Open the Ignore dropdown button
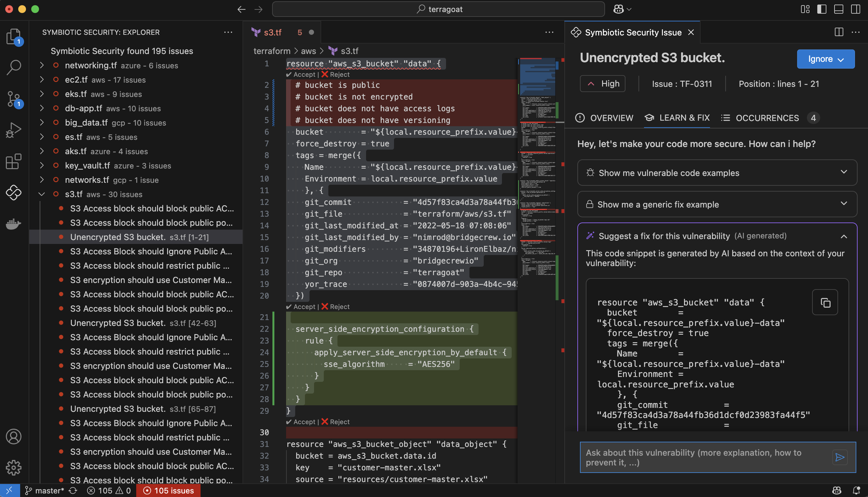The height and width of the screenshot is (497, 868). (826, 59)
